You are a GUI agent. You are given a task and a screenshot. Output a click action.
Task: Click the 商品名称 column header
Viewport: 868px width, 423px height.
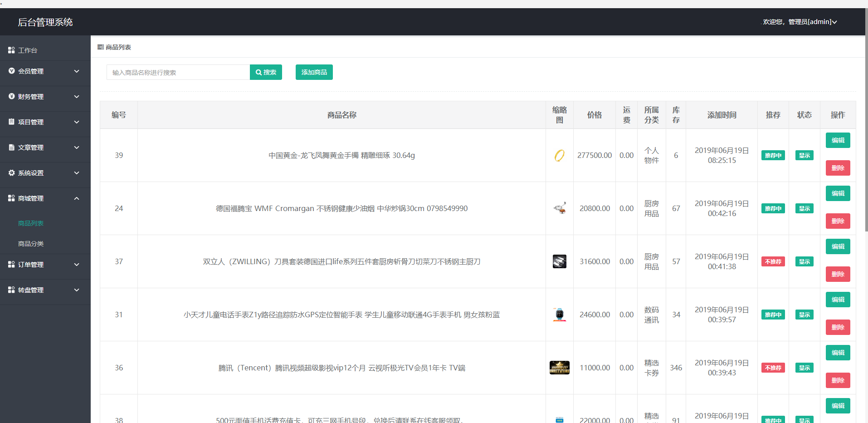pyautogui.click(x=341, y=115)
